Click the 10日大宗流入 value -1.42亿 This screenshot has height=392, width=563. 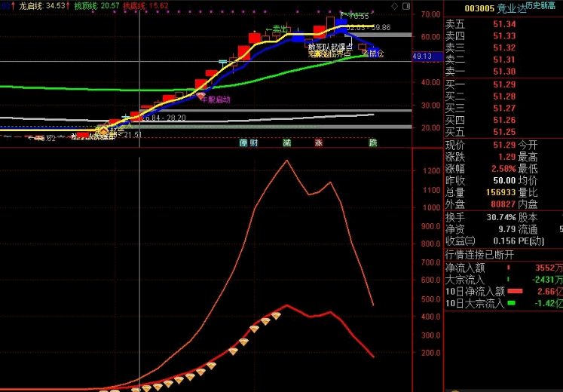coord(548,303)
